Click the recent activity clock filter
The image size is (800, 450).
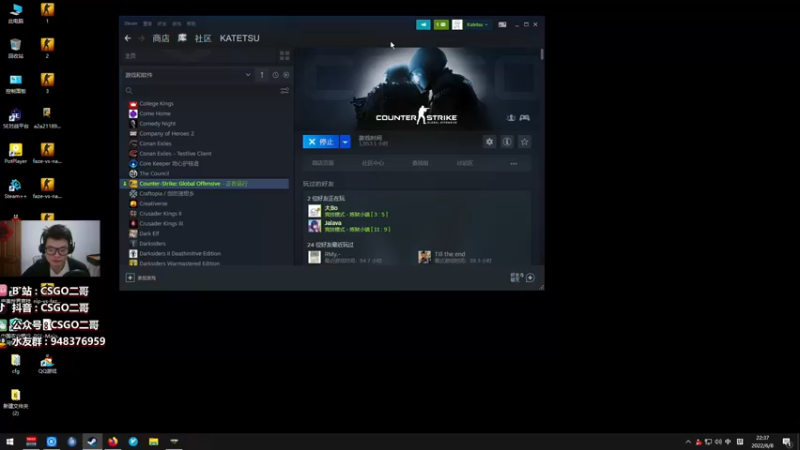[275, 75]
